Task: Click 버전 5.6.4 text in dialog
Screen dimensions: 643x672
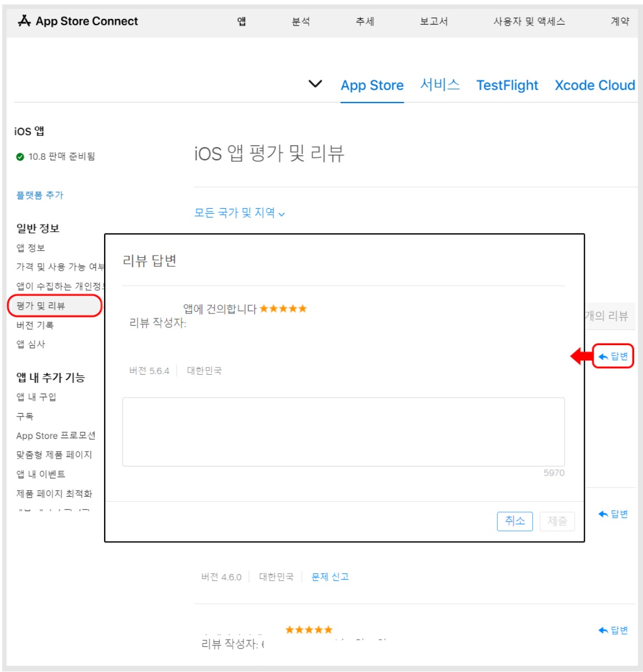Action: (x=149, y=371)
